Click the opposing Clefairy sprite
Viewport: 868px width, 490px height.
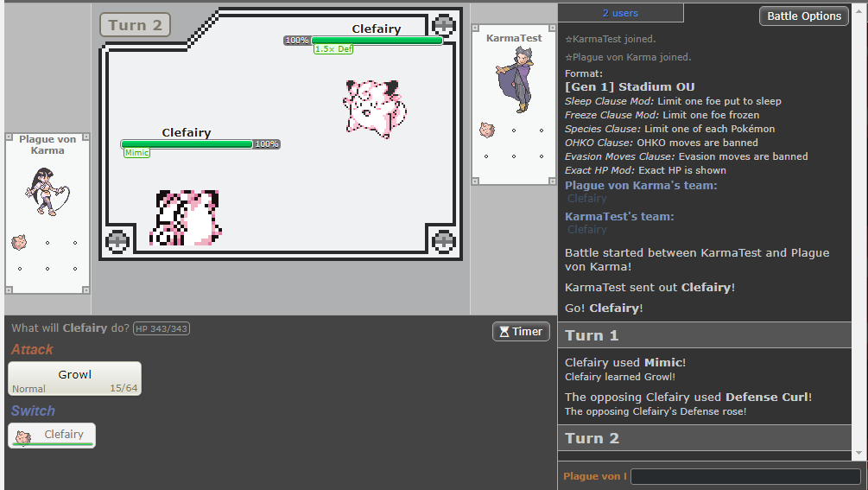pos(375,108)
